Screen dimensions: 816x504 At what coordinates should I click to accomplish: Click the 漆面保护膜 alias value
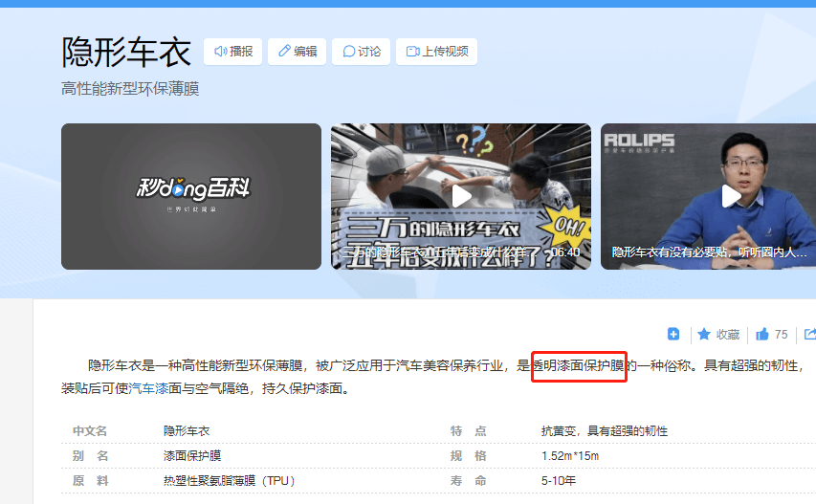coord(192,456)
